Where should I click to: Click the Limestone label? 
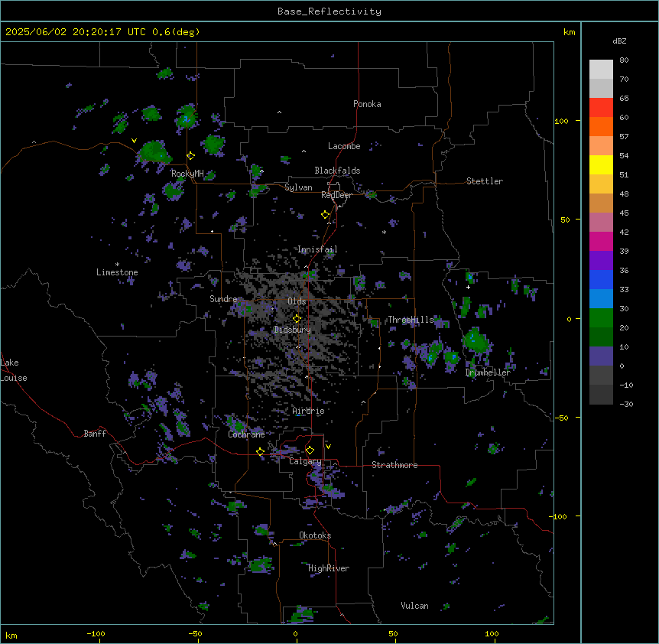(x=117, y=272)
